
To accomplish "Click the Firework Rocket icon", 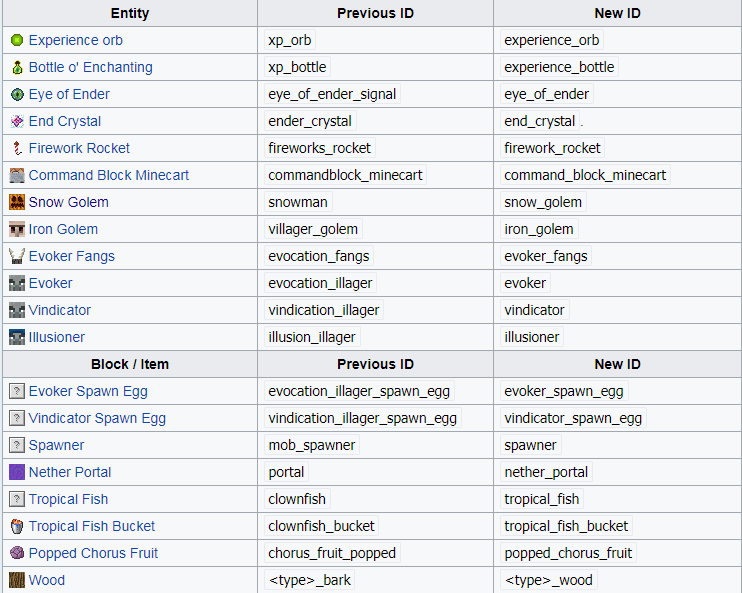I will [17, 148].
